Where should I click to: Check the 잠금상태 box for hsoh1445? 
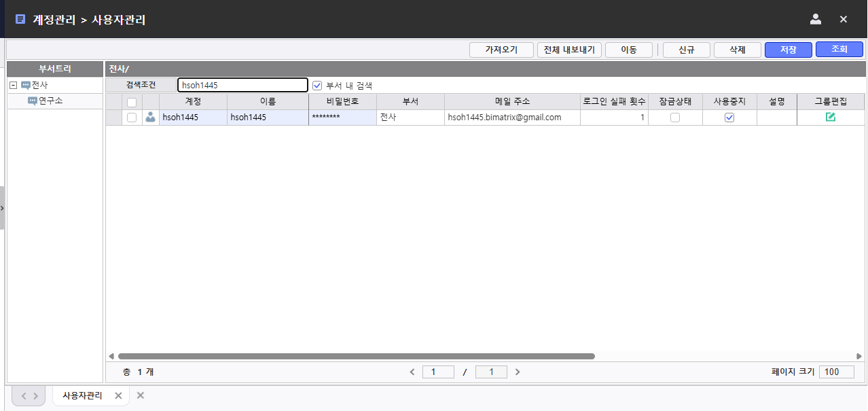[675, 118]
